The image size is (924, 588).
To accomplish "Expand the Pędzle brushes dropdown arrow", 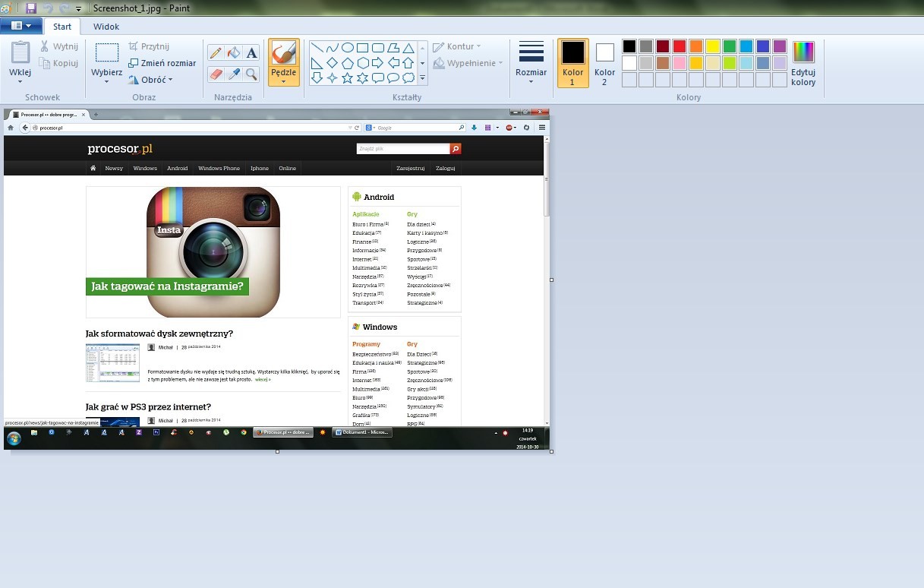I will pyautogui.click(x=284, y=81).
